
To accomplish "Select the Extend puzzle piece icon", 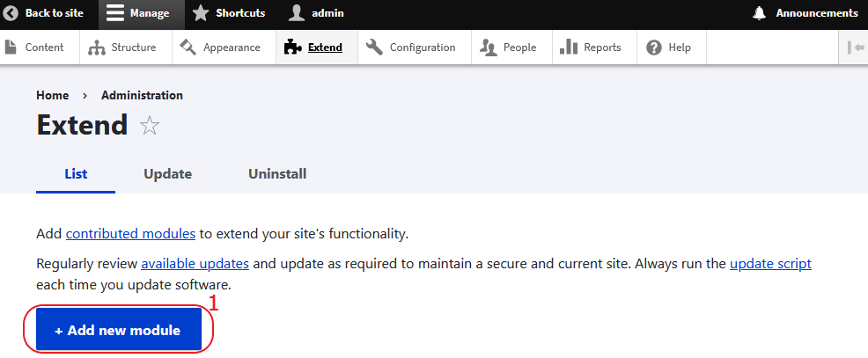I will [x=292, y=47].
